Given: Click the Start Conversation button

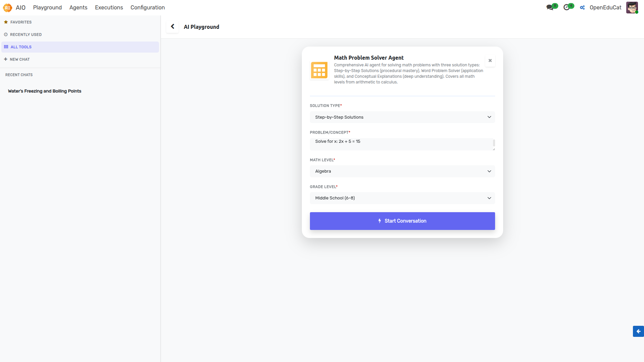Looking at the screenshot, I should (x=402, y=221).
